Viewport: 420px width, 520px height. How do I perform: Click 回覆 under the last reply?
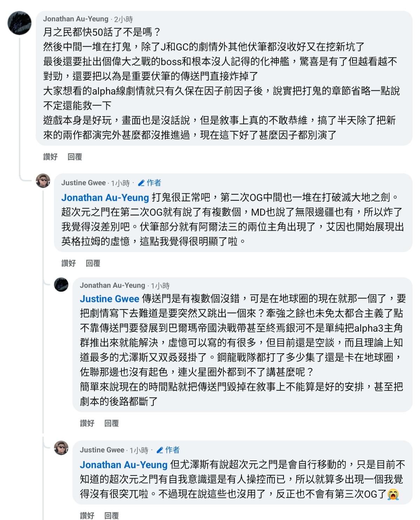coord(112,515)
